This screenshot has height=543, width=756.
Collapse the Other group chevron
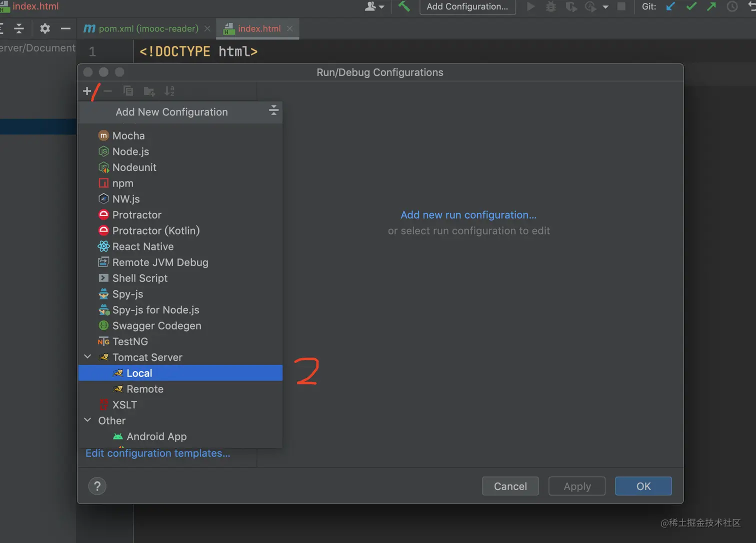coord(87,420)
